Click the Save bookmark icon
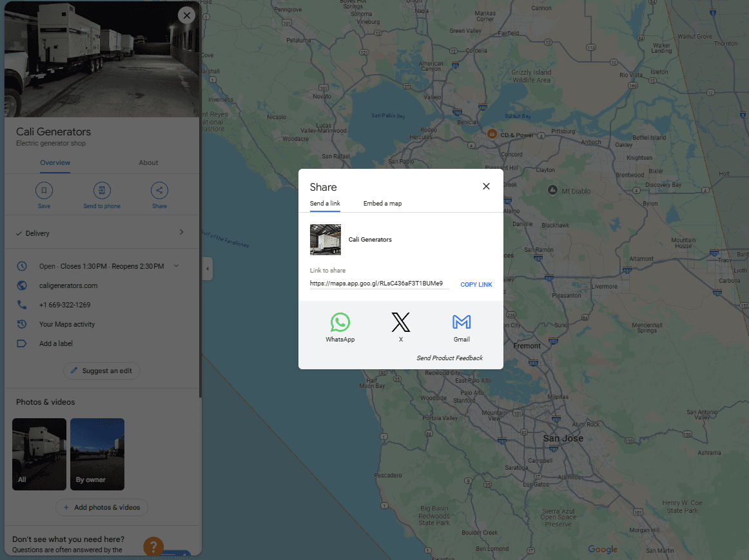This screenshot has height=560, width=749. 44,191
